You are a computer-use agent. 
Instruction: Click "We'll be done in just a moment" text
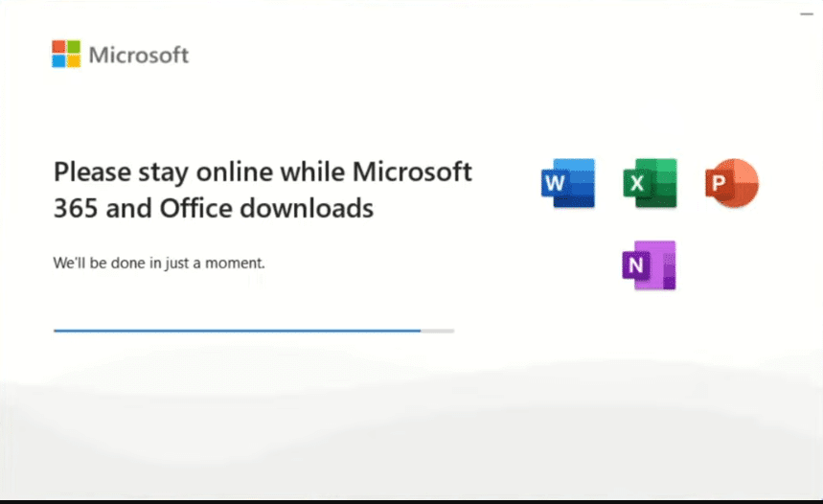tap(158, 263)
